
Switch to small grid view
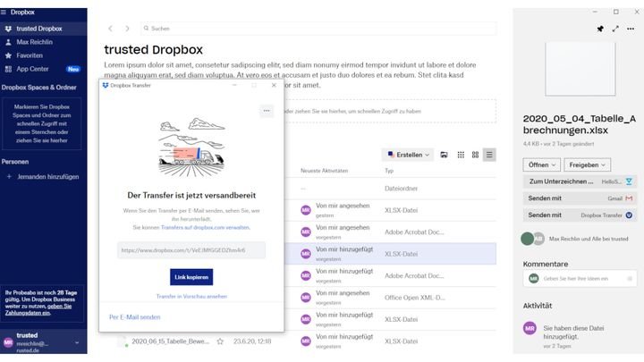click(x=461, y=155)
